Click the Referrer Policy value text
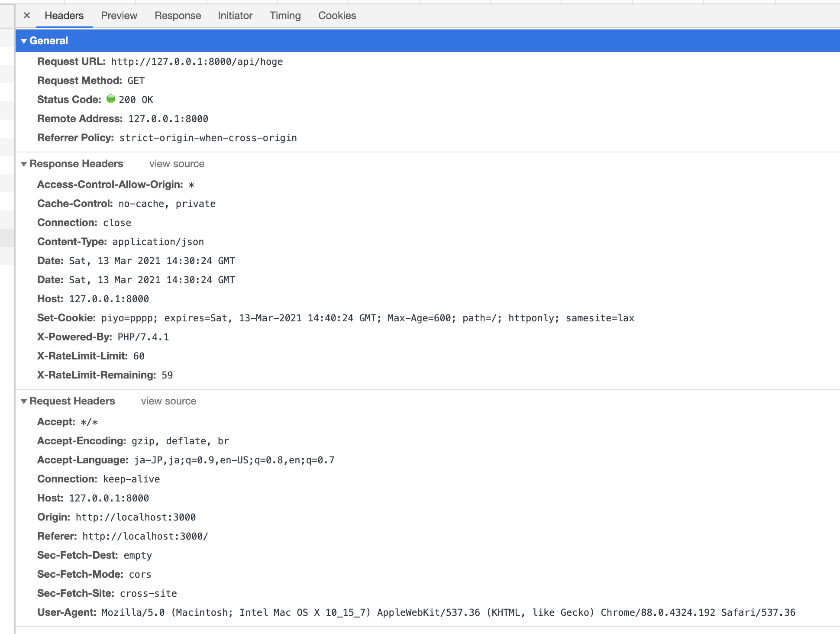The image size is (840, 634). click(208, 138)
